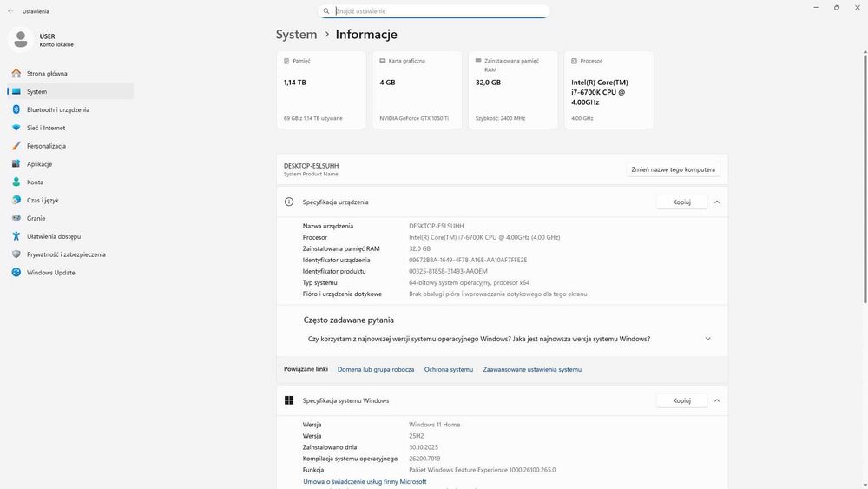Image resolution: width=868 pixels, height=489 pixels.
Task: Open Konta person icon
Action: (x=16, y=182)
